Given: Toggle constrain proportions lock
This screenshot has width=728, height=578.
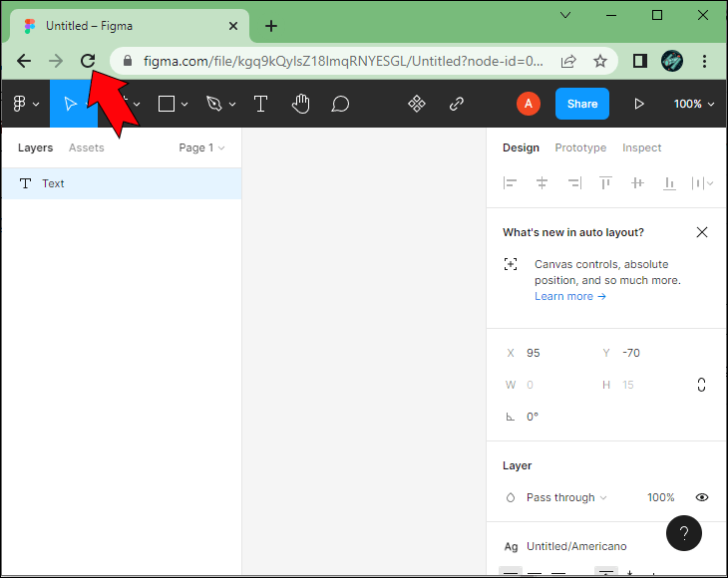Looking at the screenshot, I should click(702, 385).
